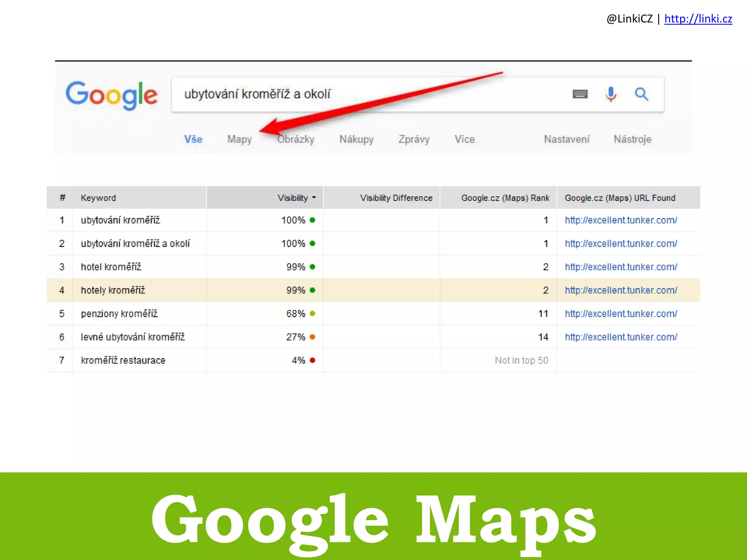Open URL link for hotel kroměříž row
The height and width of the screenshot is (560, 747).
(621, 267)
